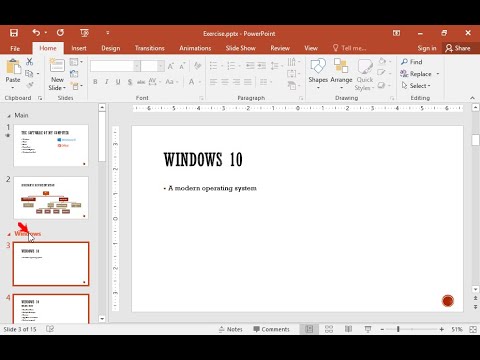
Task: Open the Paste options dropdown arrow
Action: pos(13,88)
